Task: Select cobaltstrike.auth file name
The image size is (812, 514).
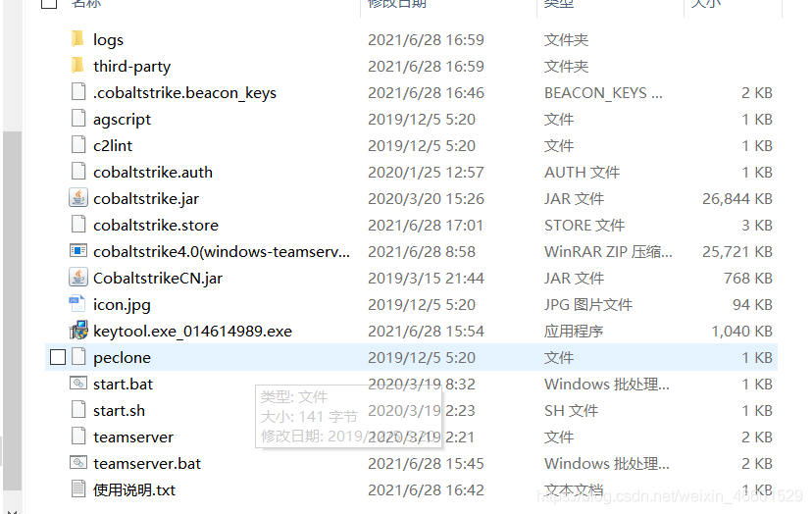Action: (x=153, y=172)
